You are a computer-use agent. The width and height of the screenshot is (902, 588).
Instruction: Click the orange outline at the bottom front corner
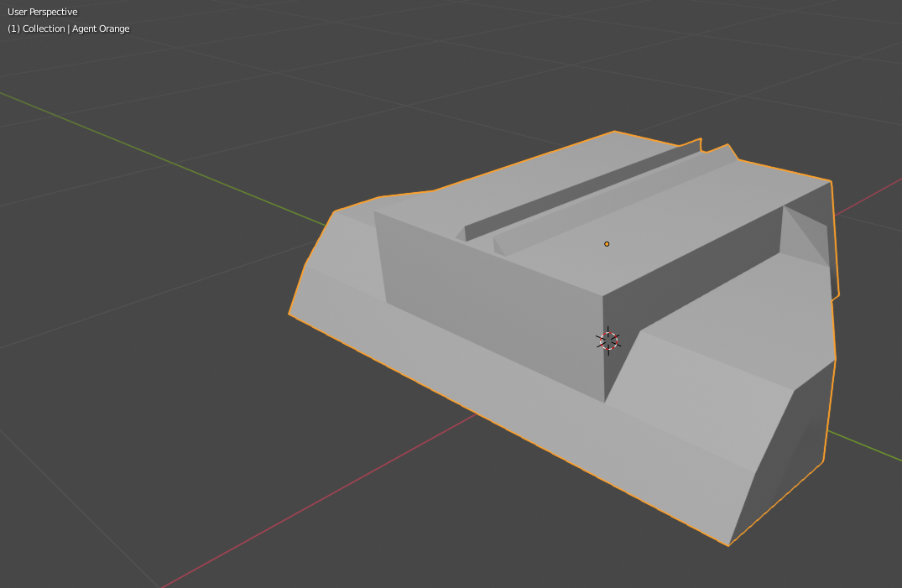coord(728,545)
